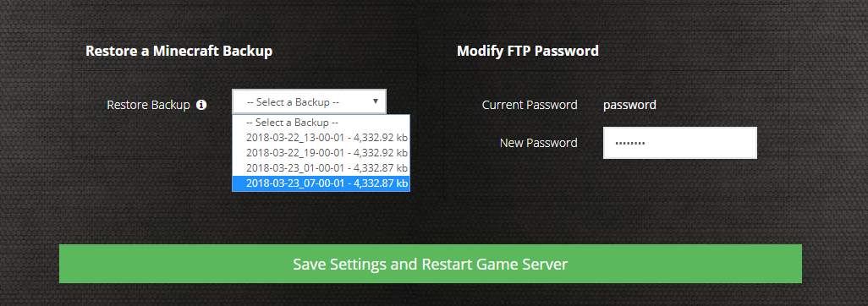868x306 pixels.
Task: Focus the New Password input field
Action: point(680,143)
